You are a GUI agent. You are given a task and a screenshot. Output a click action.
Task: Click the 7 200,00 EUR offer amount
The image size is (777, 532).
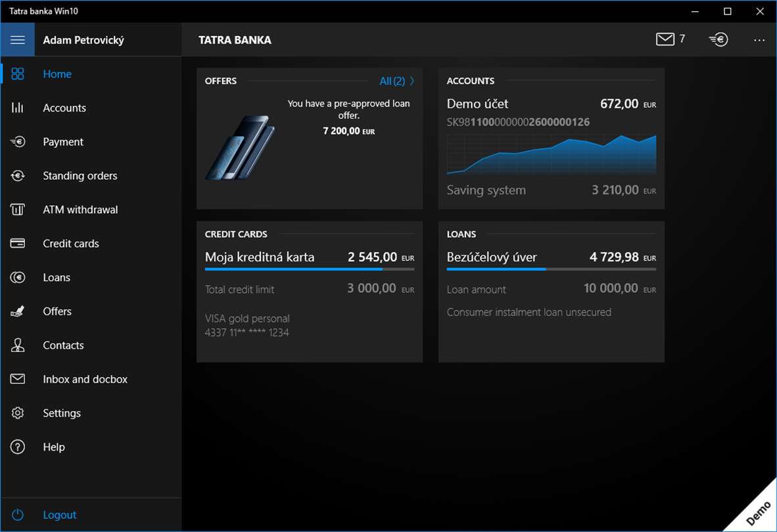(349, 131)
